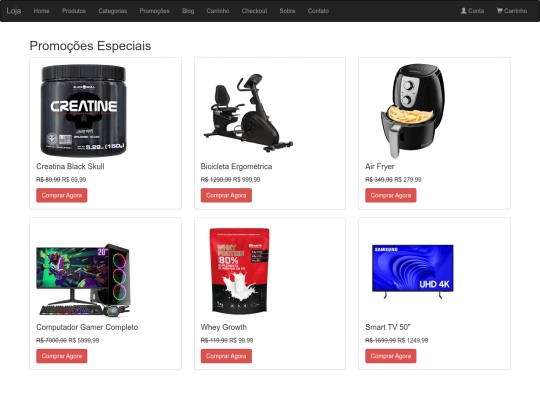Open the Carrinho shopping cart icon link

click(511, 11)
